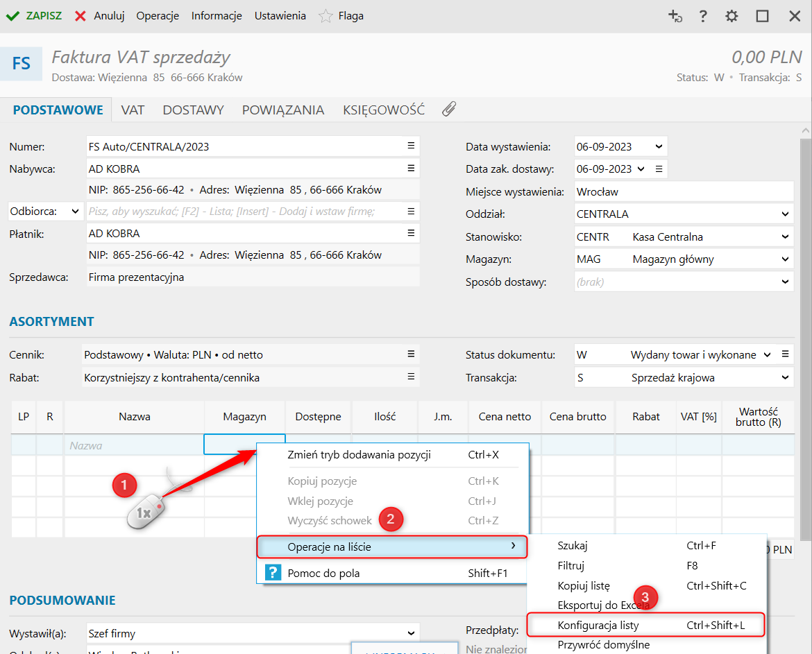
Task: Expand the Stanowisko Kasa Centralna dropdown
Action: [785, 237]
